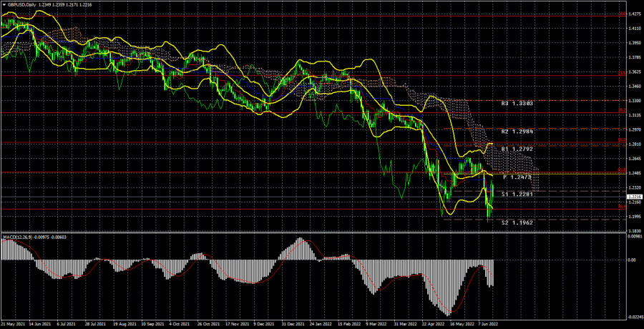The width and height of the screenshot is (644, 329).
Task: Click the 0.00 MACD zero-level label
Action: 633,260
